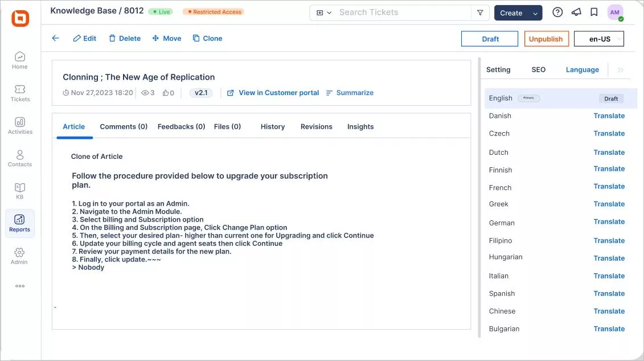Open the Activities section
This screenshot has height=361, width=644.
[19, 126]
